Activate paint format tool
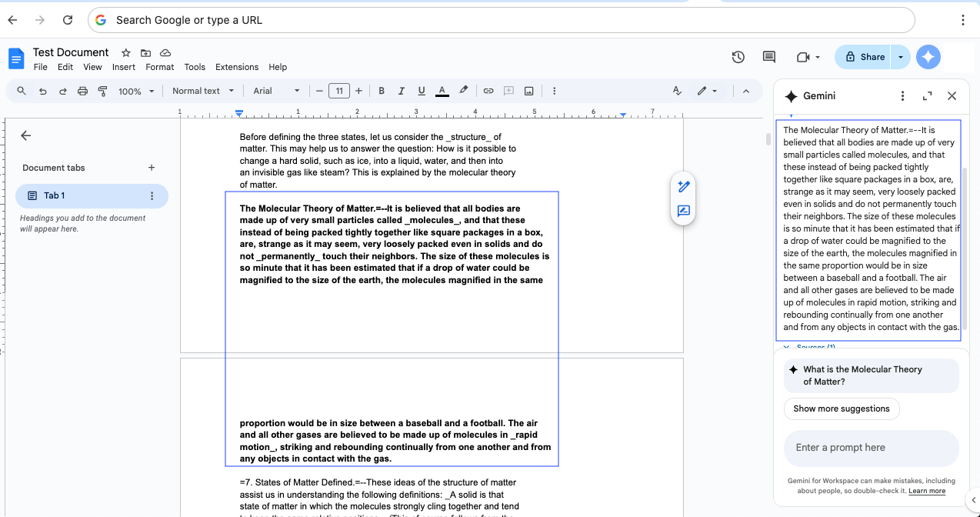980x517 pixels. (x=102, y=91)
